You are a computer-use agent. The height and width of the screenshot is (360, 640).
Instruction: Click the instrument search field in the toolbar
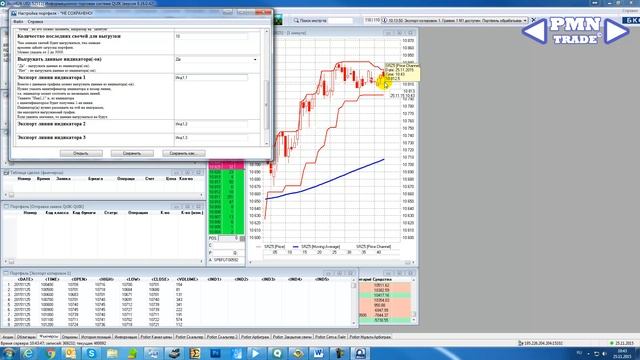340,20
